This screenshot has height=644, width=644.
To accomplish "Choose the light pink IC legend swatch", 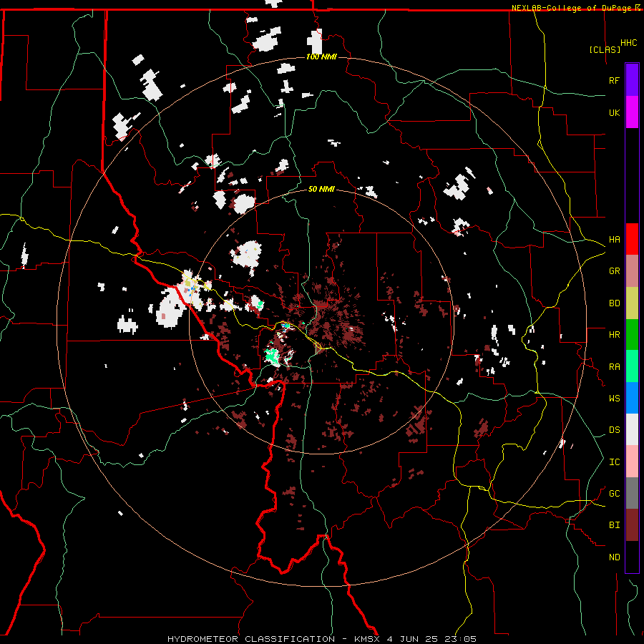I will click(632, 462).
